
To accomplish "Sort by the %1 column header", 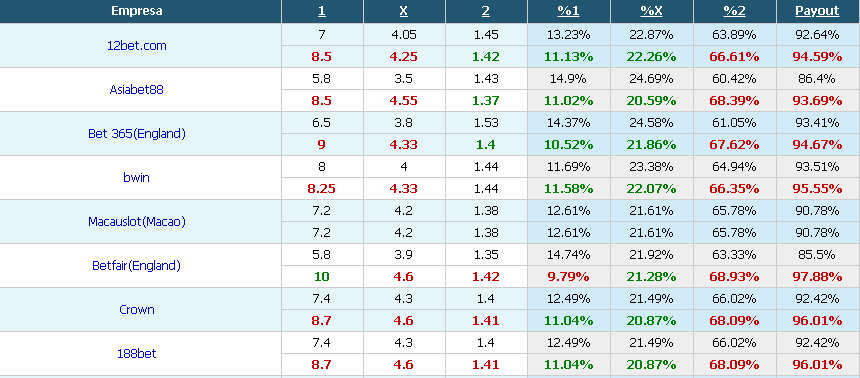I will pos(568,11).
